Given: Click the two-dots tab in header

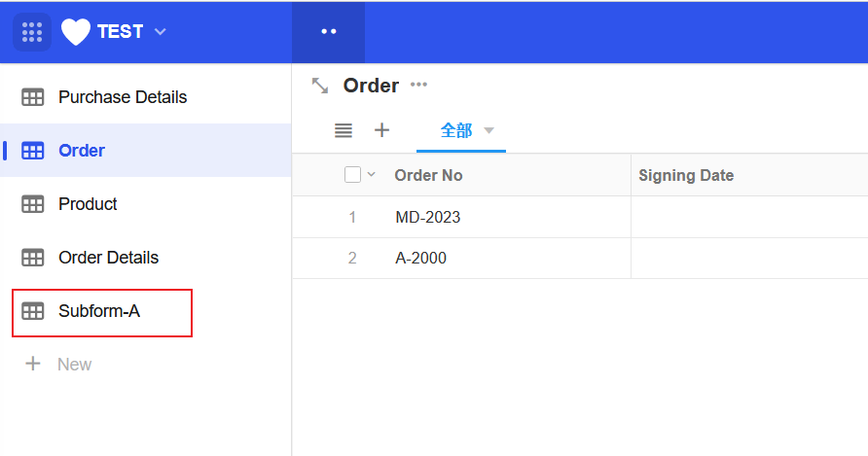Looking at the screenshot, I should 328,31.
